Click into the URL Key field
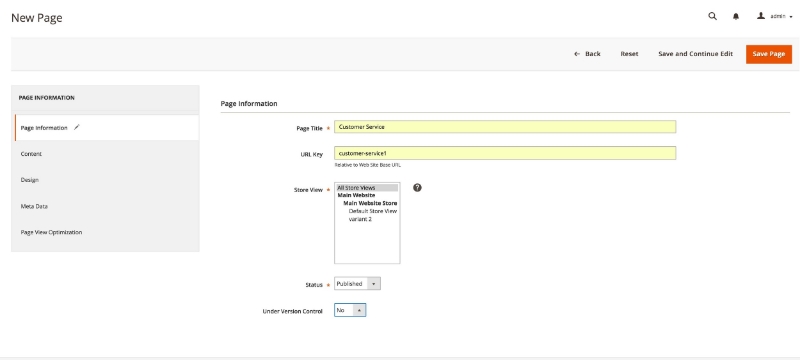 (x=505, y=153)
